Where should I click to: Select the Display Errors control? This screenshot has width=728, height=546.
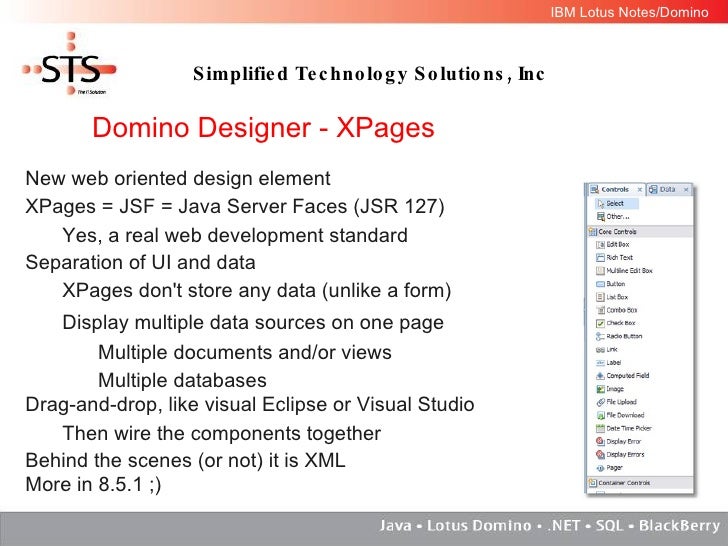click(620, 455)
